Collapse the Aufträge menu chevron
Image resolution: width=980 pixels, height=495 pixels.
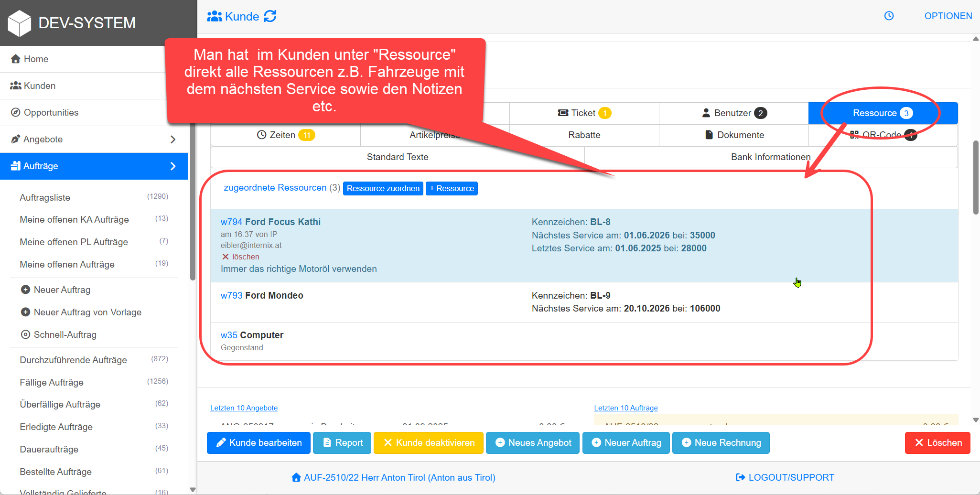point(173,166)
